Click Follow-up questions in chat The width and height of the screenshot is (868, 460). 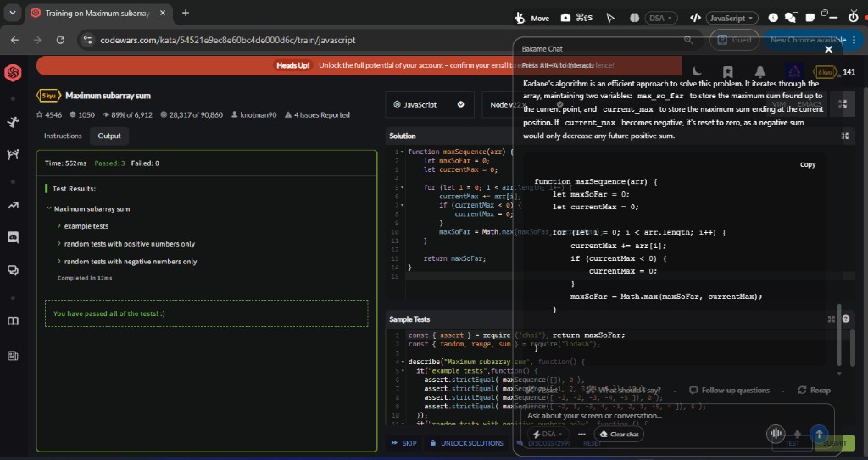[x=730, y=391]
